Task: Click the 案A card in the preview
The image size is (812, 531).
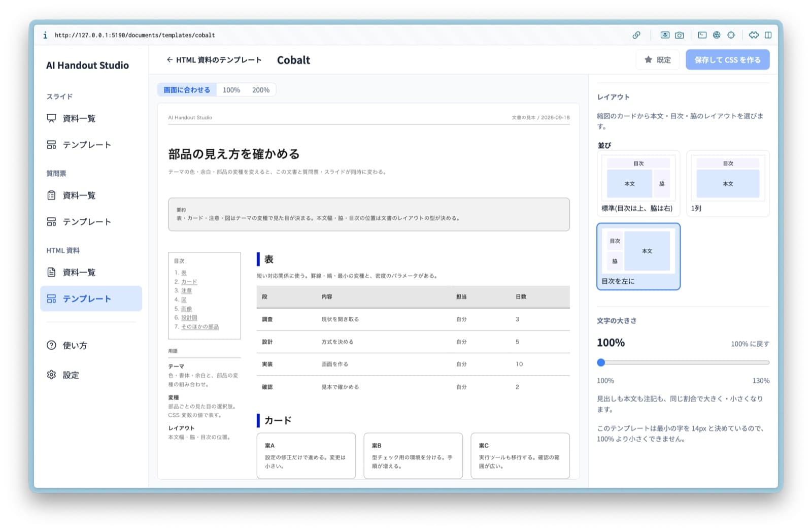Action: (x=306, y=455)
